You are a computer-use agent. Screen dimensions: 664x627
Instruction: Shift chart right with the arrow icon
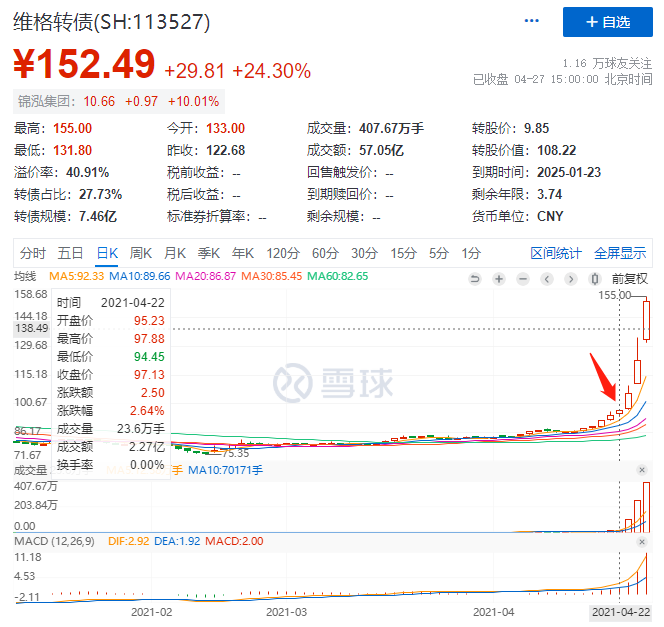(x=571, y=279)
